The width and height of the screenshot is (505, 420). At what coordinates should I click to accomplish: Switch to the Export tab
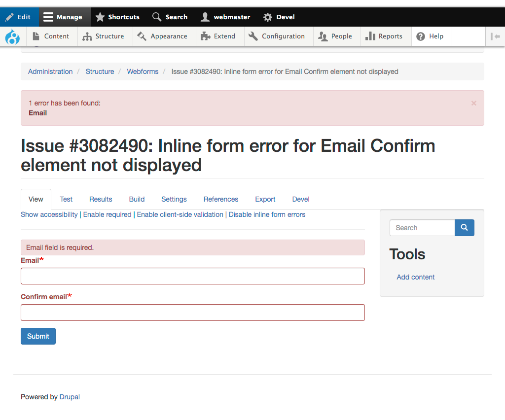tap(265, 199)
